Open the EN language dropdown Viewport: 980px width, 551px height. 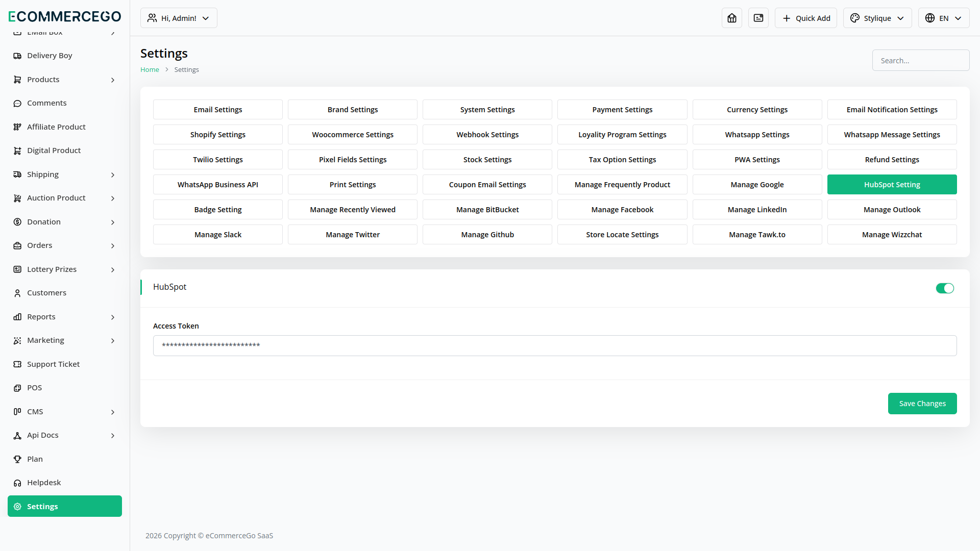pos(944,18)
